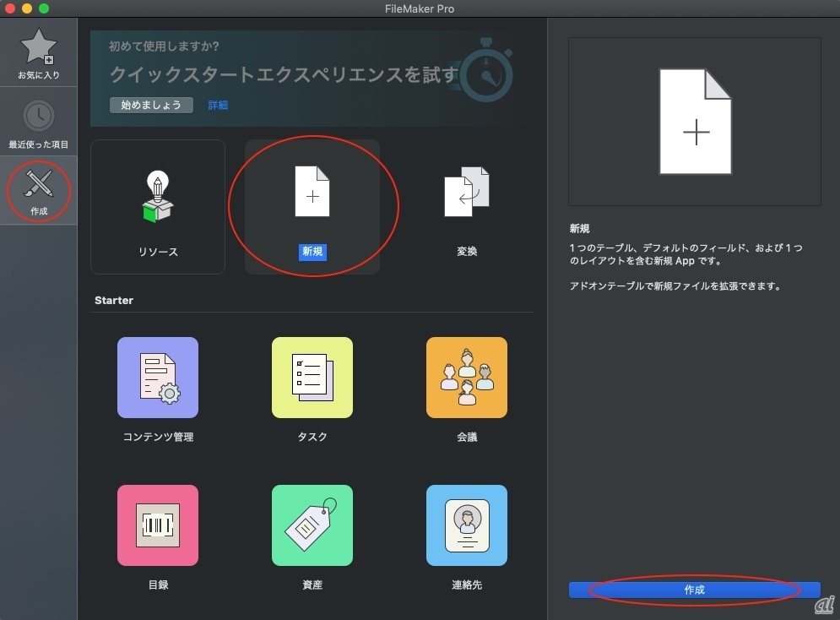Screen dimensions: 840x620
Task: Choose the 目録 barcode starter template
Action: tap(158, 525)
